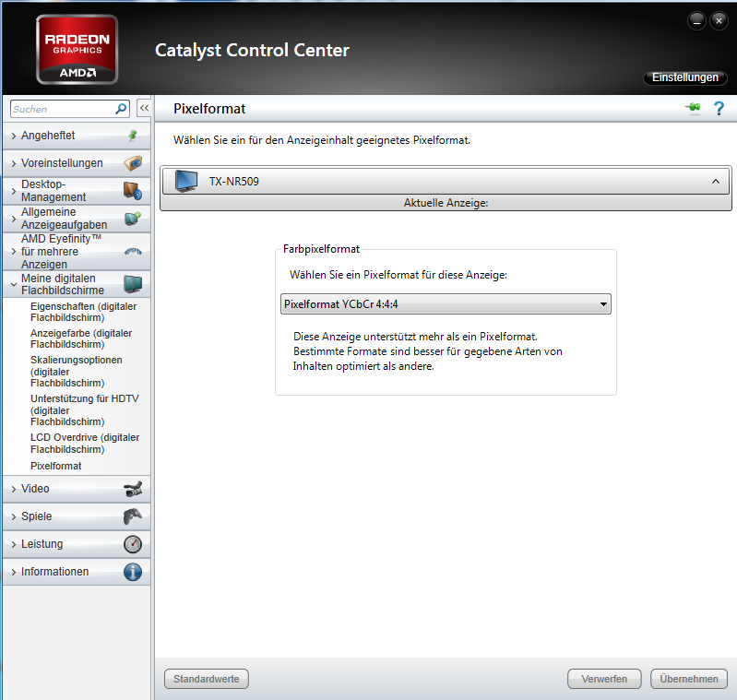This screenshot has height=700, width=737.
Task: Open the Pixelformat YCbCr 4:4:4 dropdown
Action: (x=446, y=304)
